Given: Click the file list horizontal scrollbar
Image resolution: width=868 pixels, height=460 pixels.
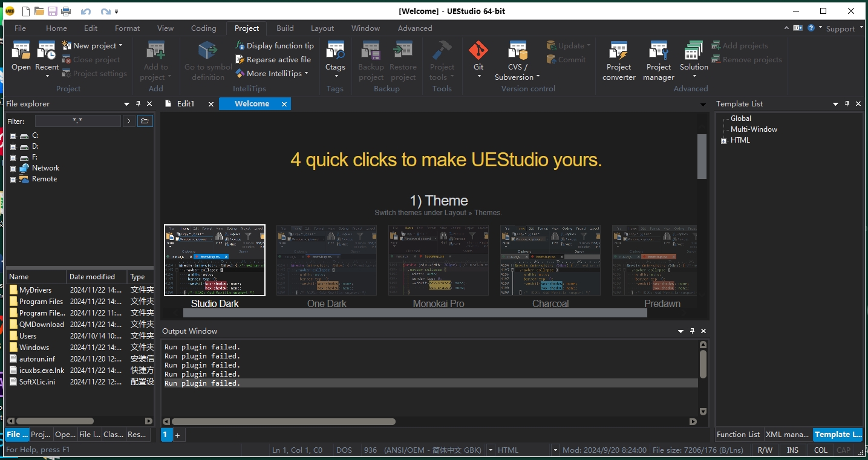Looking at the screenshot, I should click(x=55, y=421).
